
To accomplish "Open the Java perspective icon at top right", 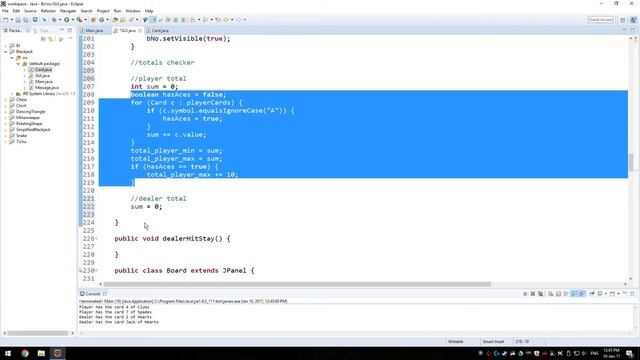I will coord(633,20).
